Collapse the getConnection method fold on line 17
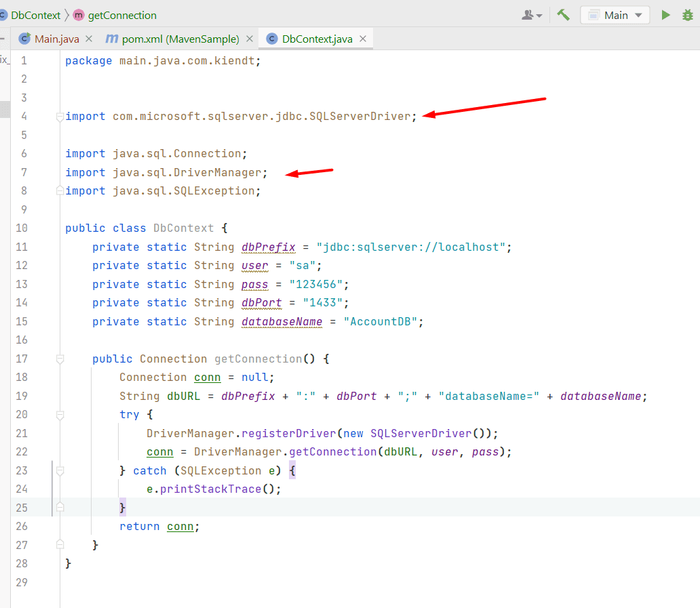The width and height of the screenshot is (700, 608). pyautogui.click(x=60, y=359)
